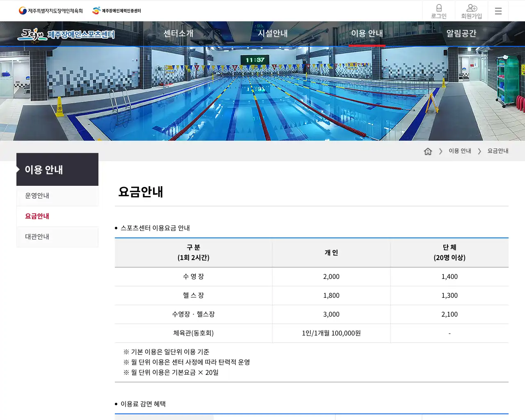
Task: Select 대관안내 in the sidebar
Action: click(57, 237)
